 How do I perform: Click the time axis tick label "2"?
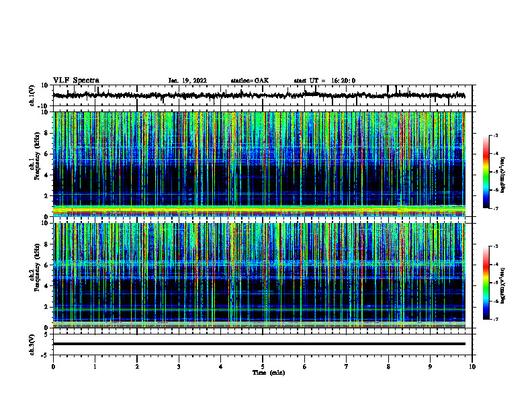(x=137, y=367)
